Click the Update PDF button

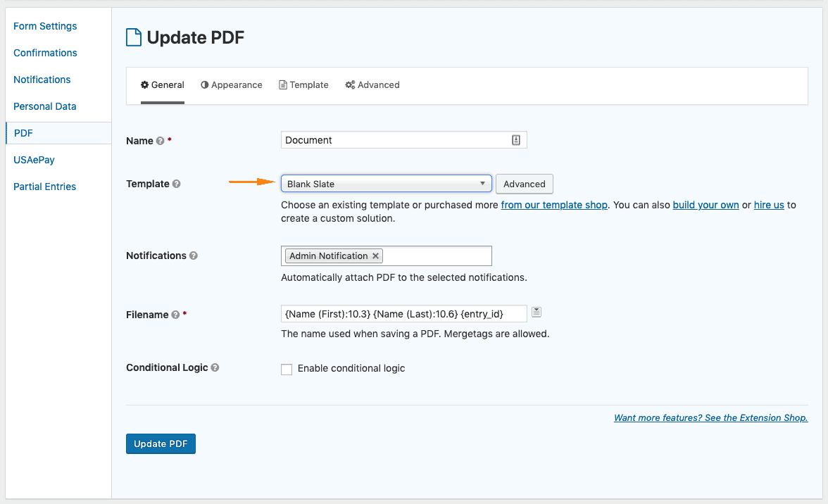[x=161, y=444]
